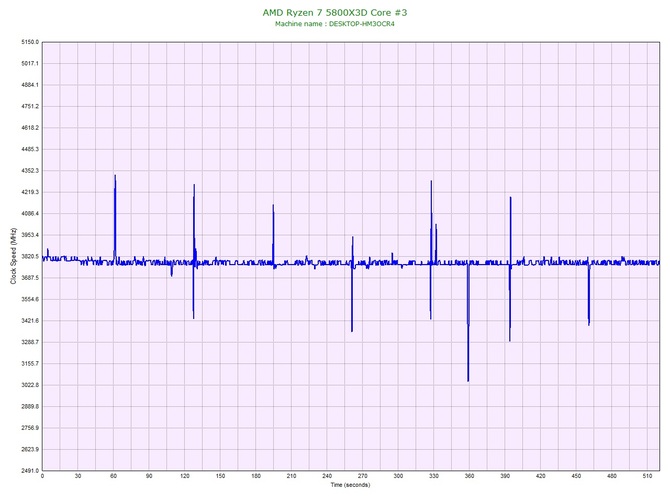Viewport: 670px width, 502px height.
Task: Click the downward spike near 262 seconds
Action: (352, 299)
